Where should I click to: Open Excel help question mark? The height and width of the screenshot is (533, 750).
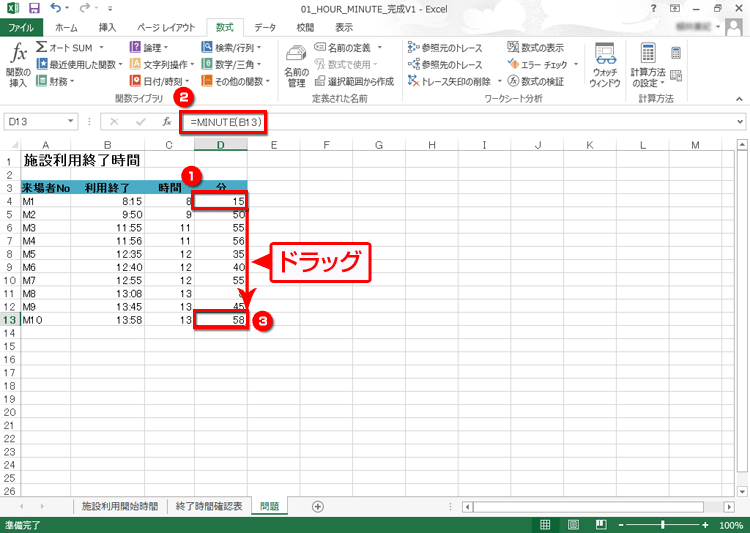654,8
